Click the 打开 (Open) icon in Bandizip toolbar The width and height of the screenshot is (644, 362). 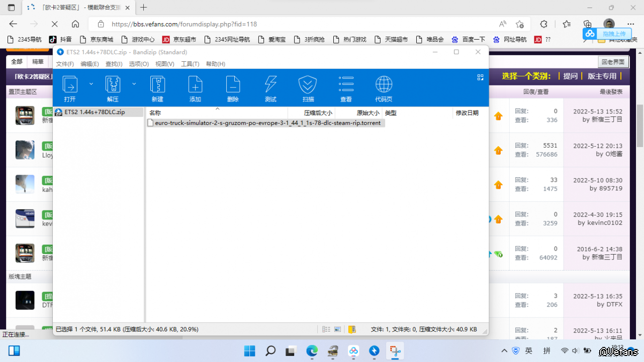click(70, 88)
